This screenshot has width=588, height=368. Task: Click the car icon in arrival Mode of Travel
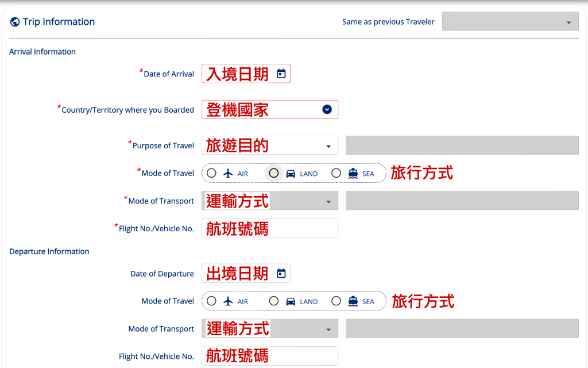(291, 174)
